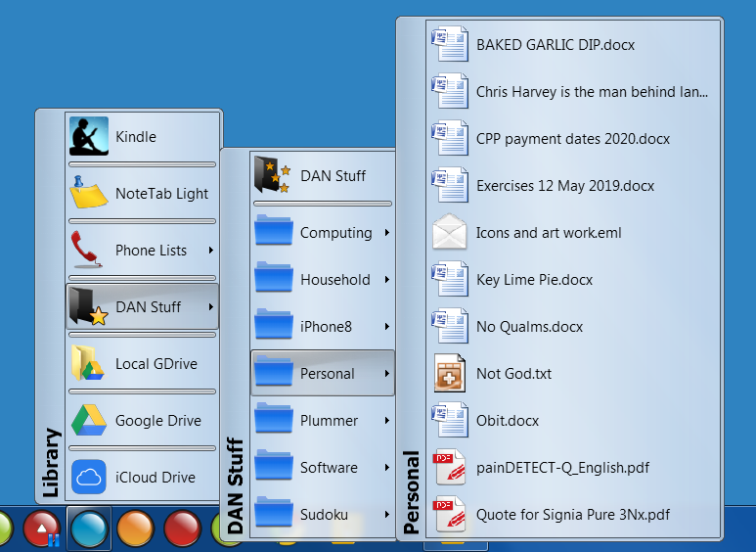
Task: Select Key Lime Pie.docx entry
Action: [534, 280]
